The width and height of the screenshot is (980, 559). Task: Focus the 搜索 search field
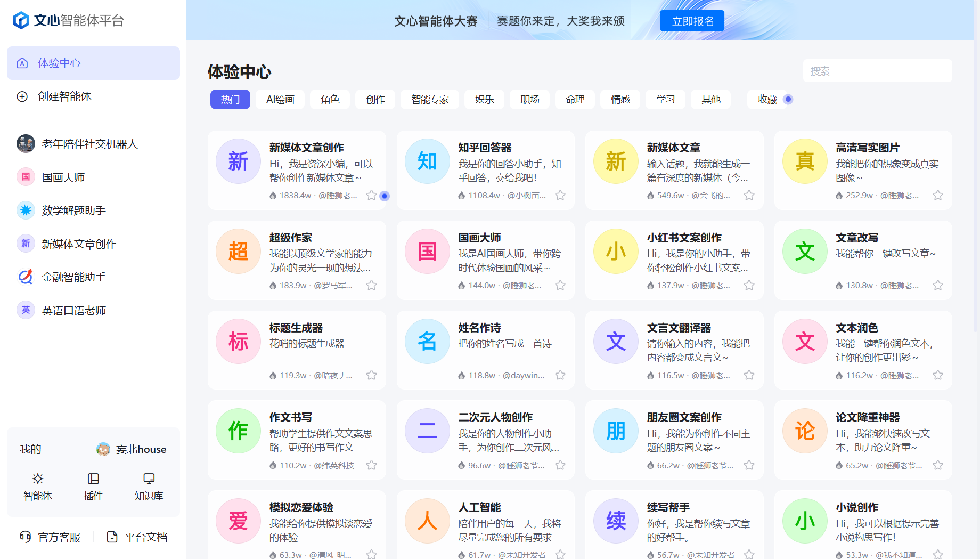(x=877, y=71)
